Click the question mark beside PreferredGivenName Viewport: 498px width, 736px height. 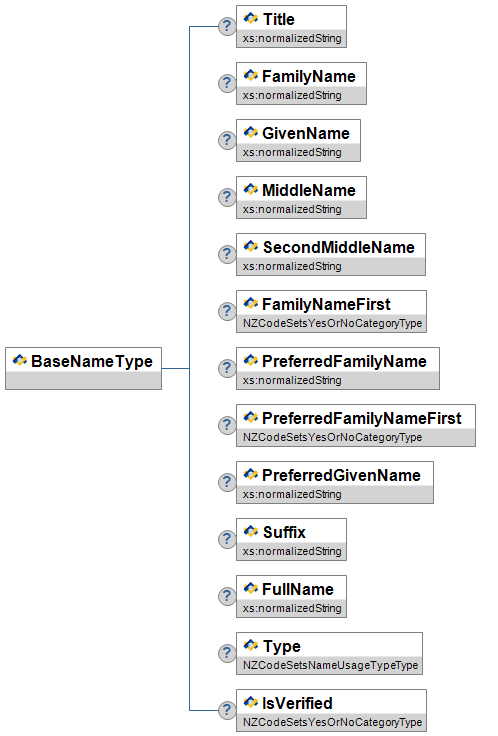227,483
